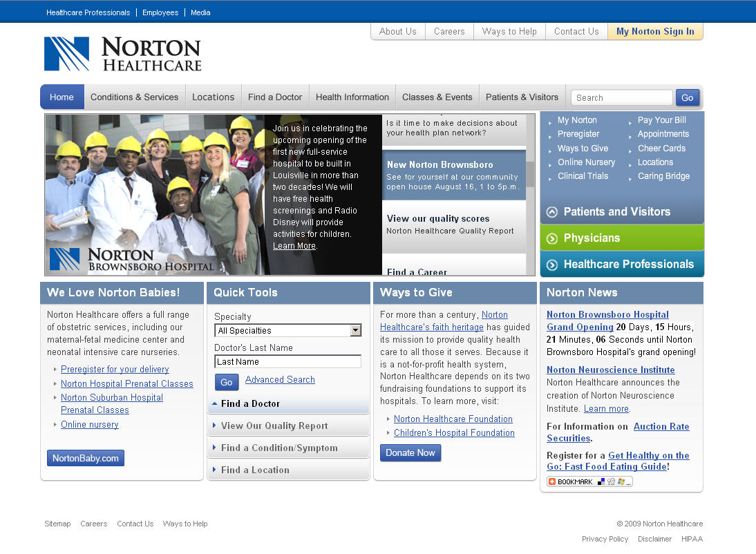756x554 pixels.
Task: Open Children's Hospital Foundation link
Action: pyautogui.click(x=454, y=433)
